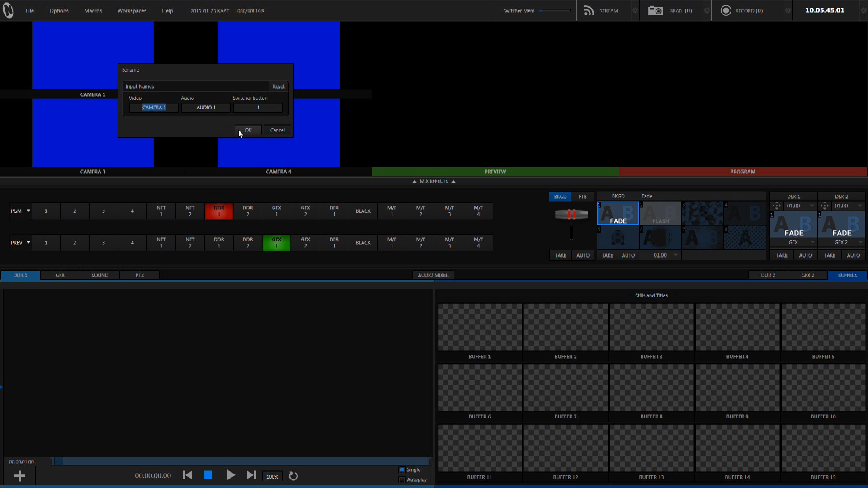868x488 pixels.
Task: Click Reset in Input Names
Action: click(x=278, y=86)
